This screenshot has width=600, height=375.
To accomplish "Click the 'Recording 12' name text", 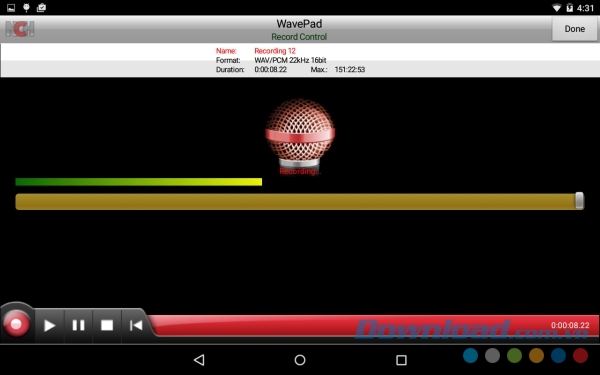I will pos(275,51).
